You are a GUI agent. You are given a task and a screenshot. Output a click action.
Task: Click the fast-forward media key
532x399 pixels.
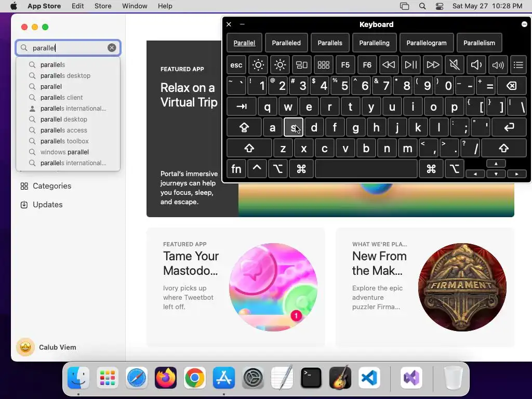coord(433,65)
